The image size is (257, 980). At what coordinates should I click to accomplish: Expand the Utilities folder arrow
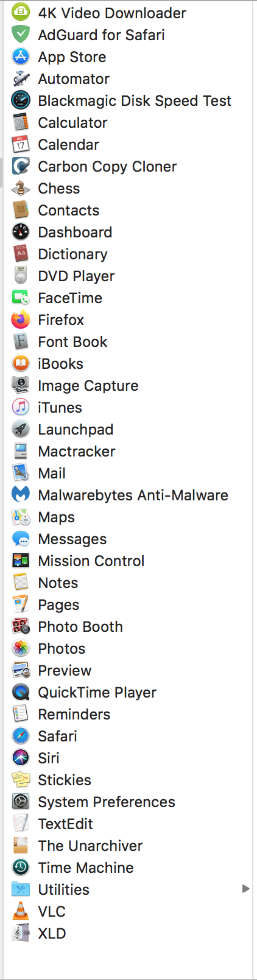click(246, 889)
